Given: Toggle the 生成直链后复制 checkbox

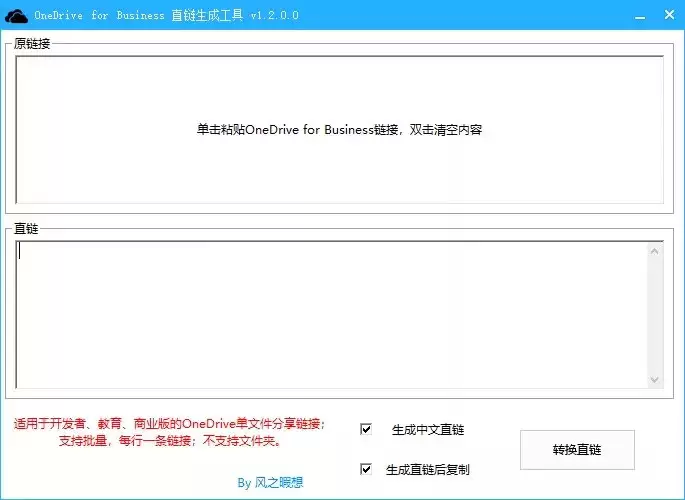Looking at the screenshot, I should coord(366,469).
